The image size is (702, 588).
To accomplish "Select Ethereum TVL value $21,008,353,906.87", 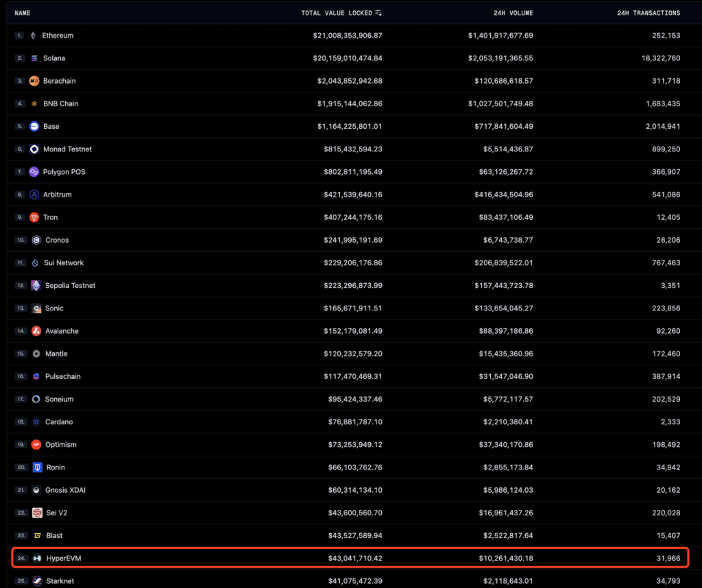I will point(348,36).
